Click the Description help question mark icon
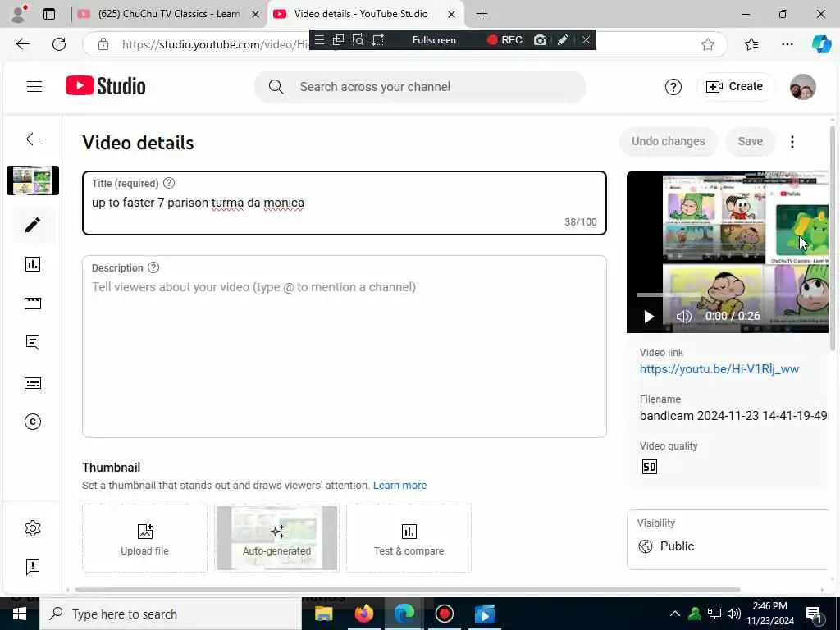The image size is (840, 630). point(153,267)
